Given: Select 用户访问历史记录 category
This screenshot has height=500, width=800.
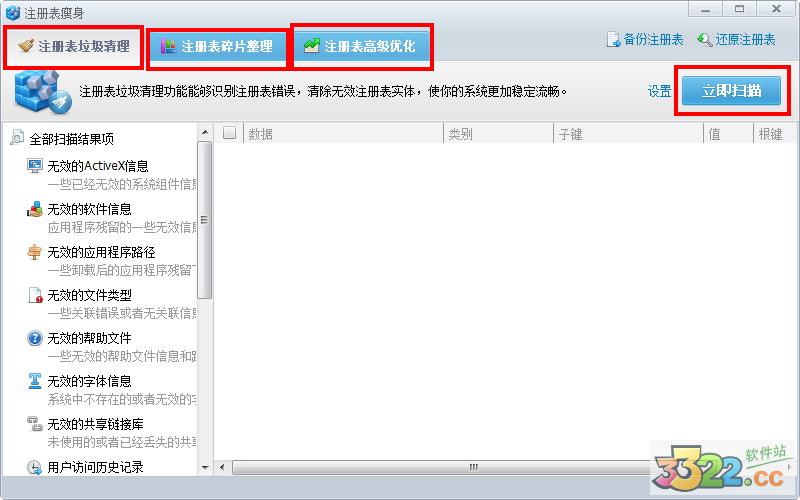Looking at the screenshot, I should point(95,467).
